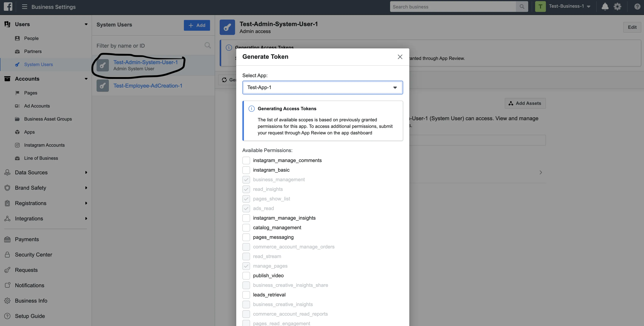Click Test-Employee-AdCreation-1 key icon

coord(103,86)
